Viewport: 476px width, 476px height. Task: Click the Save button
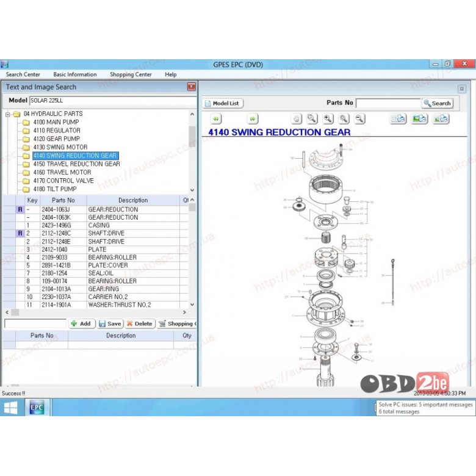pyautogui.click(x=110, y=323)
